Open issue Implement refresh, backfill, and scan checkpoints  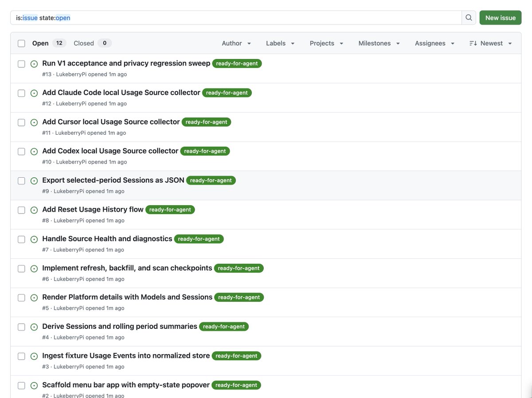[x=127, y=268]
